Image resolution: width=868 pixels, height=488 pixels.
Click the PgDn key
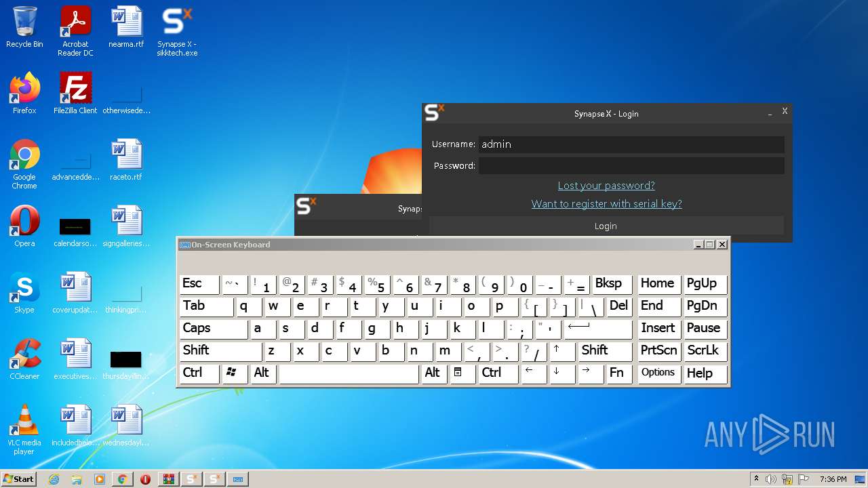click(x=705, y=306)
